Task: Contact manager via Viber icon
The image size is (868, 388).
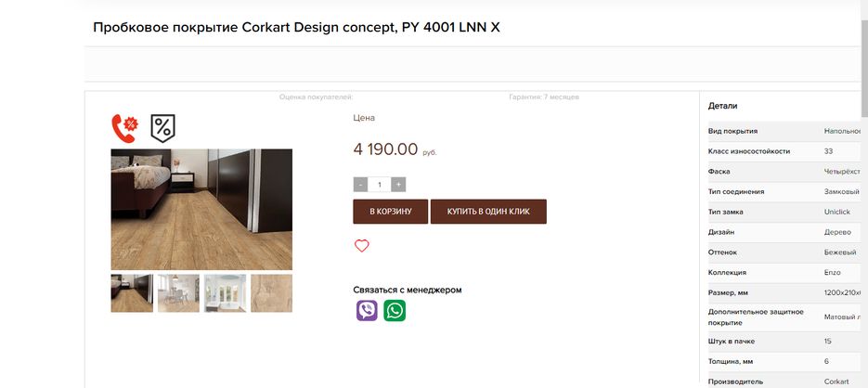Action: [x=367, y=311]
